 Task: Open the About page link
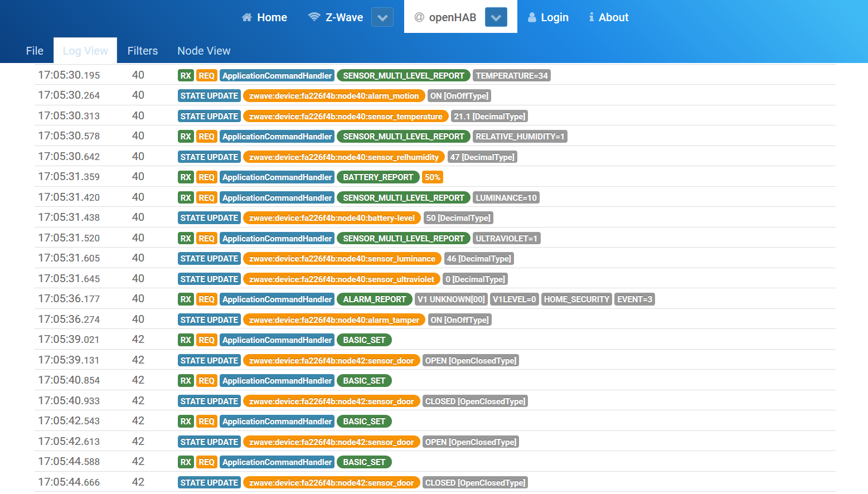(613, 17)
